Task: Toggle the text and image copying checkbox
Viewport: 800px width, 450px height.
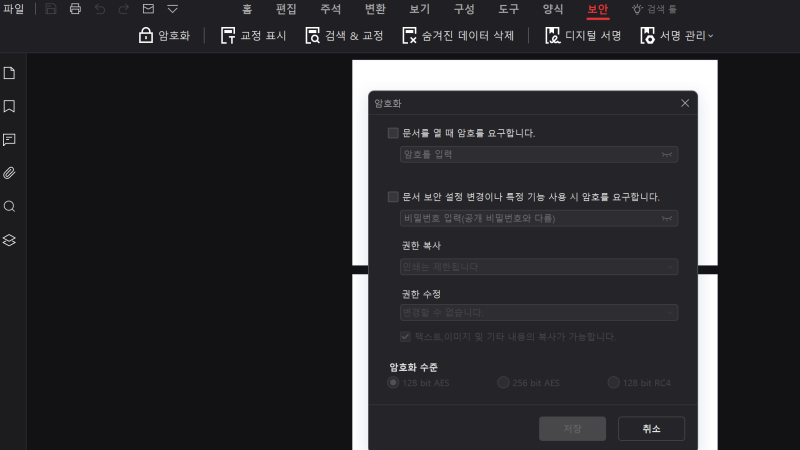Action: (405, 337)
